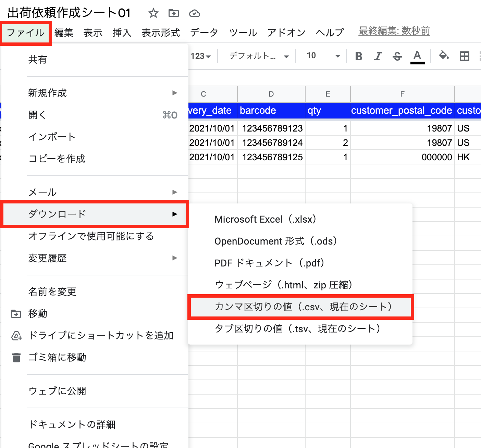This screenshot has width=481, height=448.
Task: Open the cell borders tool
Action: click(464, 56)
